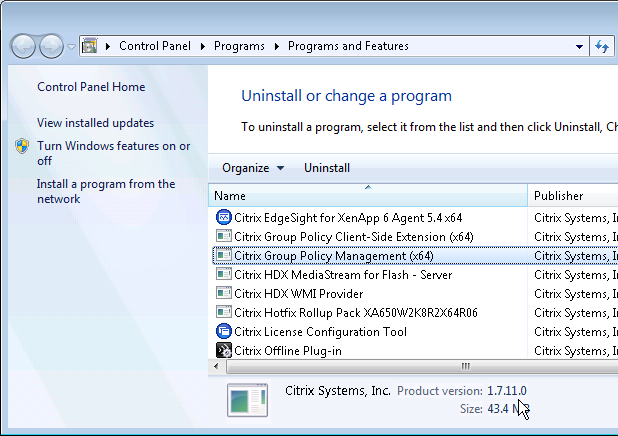The width and height of the screenshot is (618, 436).
Task: Click Citrix Systems, Inc. in details pane
Action: coord(337,391)
